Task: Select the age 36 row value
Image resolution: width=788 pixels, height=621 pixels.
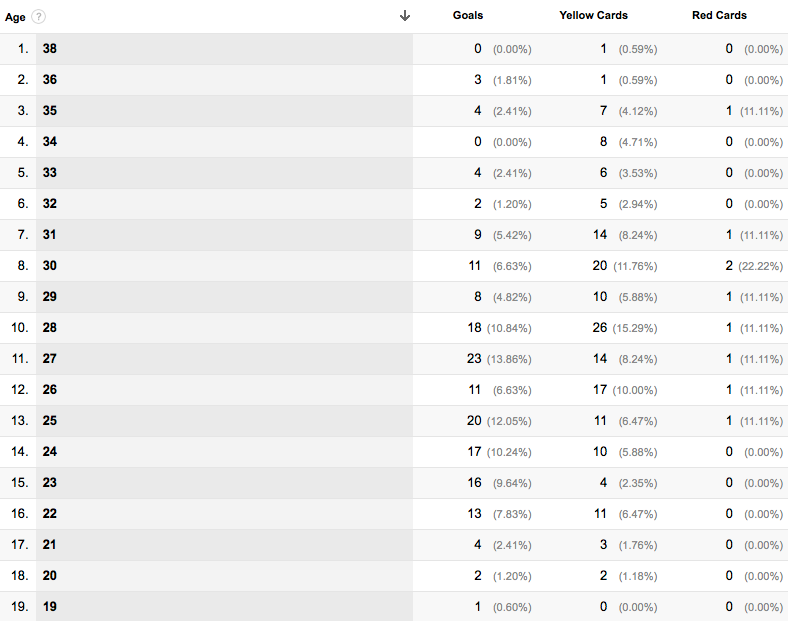Action: [50, 80]
